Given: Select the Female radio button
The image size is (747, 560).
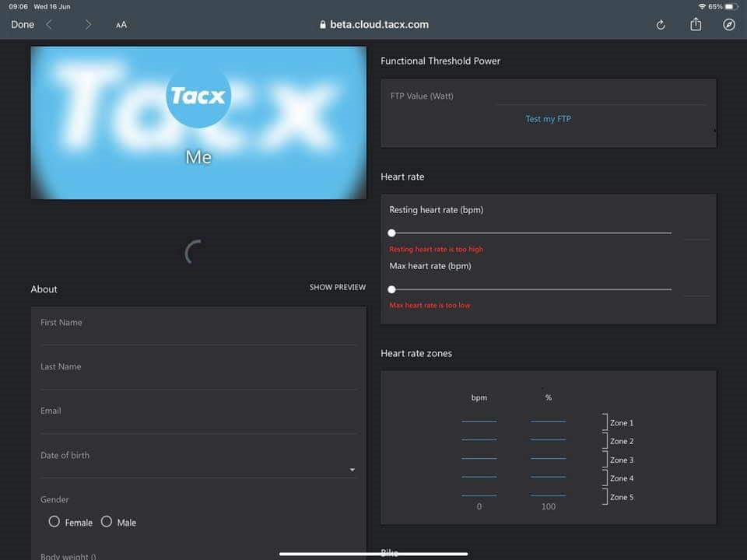Looking at the screenshot, I should (x=54, y=521).
